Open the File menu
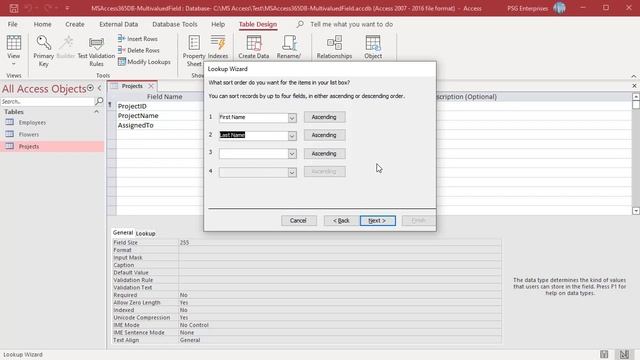 point(13,24)
